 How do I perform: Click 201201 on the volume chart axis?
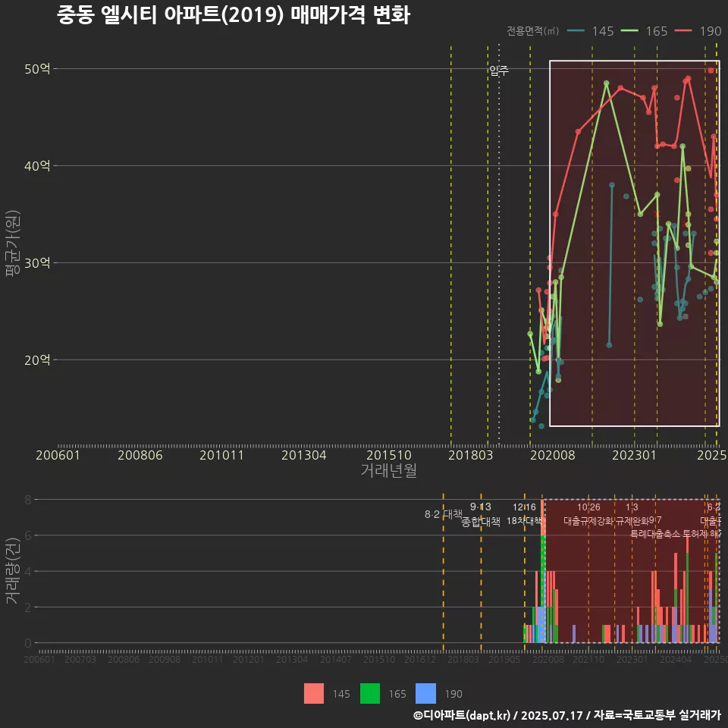[249, 659]
